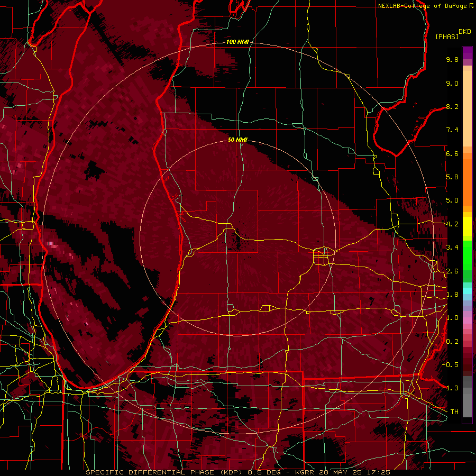The image size is (476, 476).
Task: Click the Specific Differential Phase (KDP) caption
Action: coord(164,472)
